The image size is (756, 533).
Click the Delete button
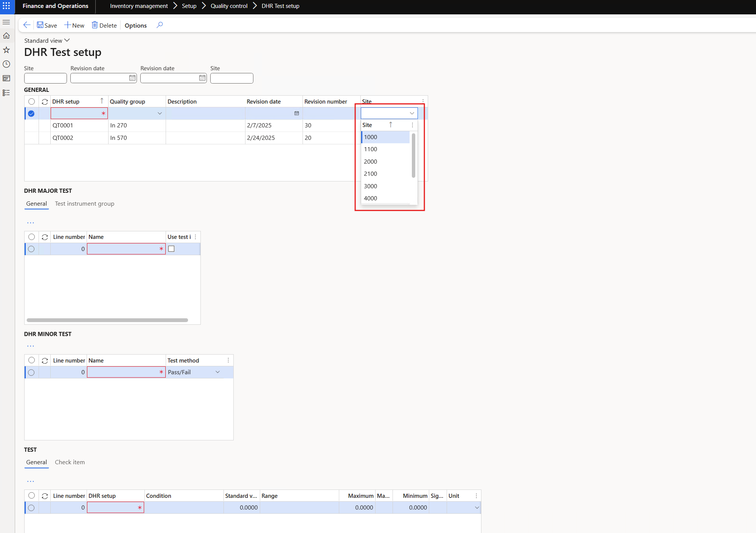[104, 25]
